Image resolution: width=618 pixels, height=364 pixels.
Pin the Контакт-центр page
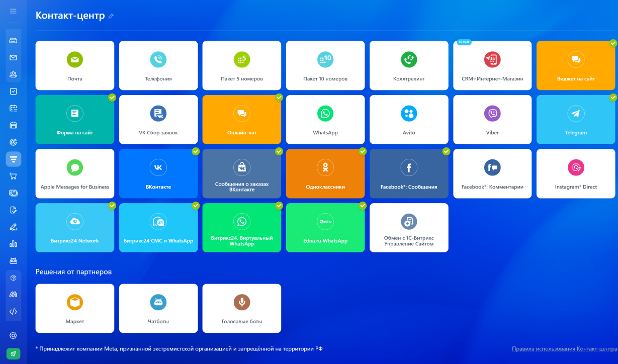pyautogui.click(x=111, y=16)
